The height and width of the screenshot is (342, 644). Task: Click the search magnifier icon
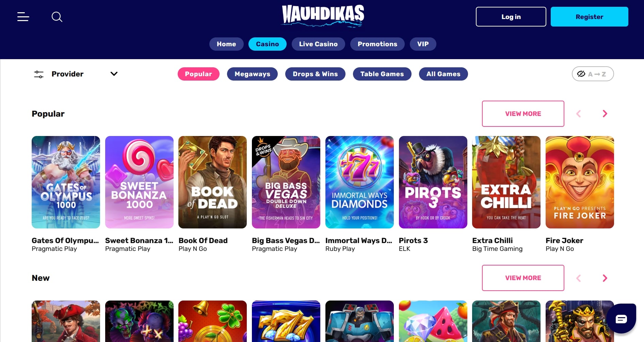(x=57, y=17)
